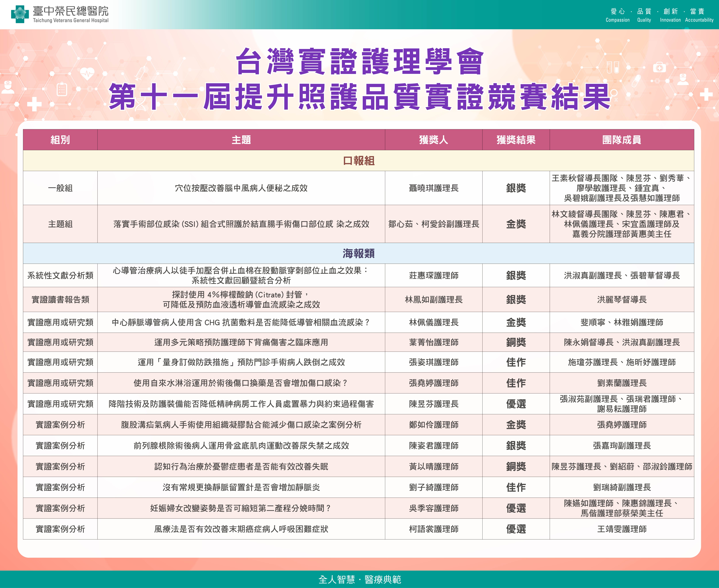
Task: Click winner '鄭如伶護理師'
Action: tap(434, 425)
